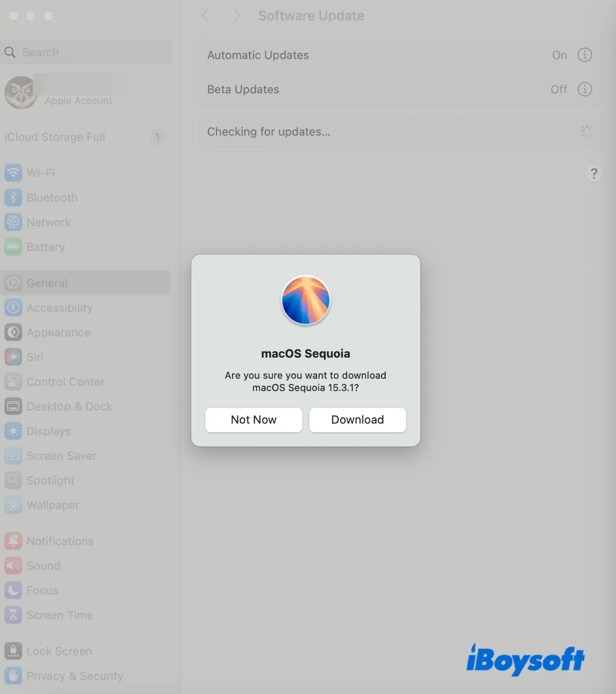The image size is (616, 694).
Task: Go back with the left chevron
Action: 205,15
